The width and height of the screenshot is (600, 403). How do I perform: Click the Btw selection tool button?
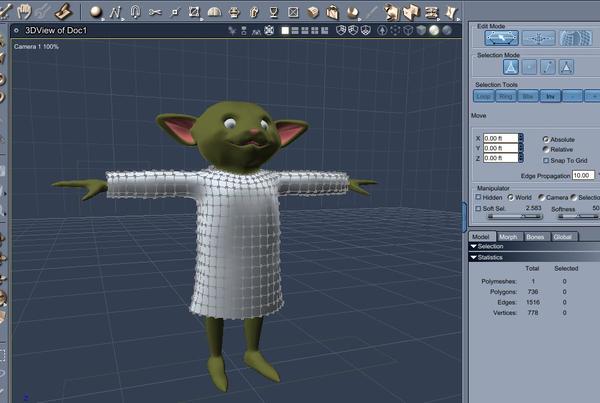pyautogui.click(x=528, y=96)
